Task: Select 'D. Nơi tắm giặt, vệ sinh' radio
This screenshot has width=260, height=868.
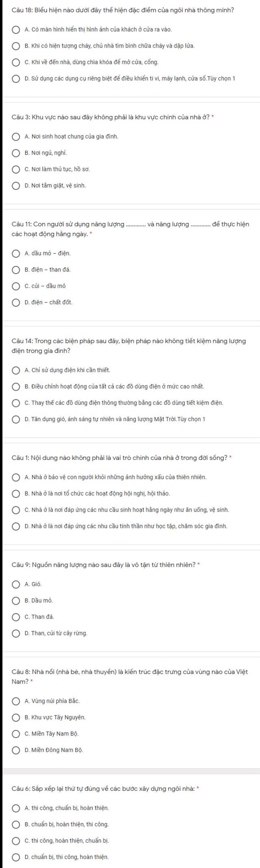Action: coord(16,186)
